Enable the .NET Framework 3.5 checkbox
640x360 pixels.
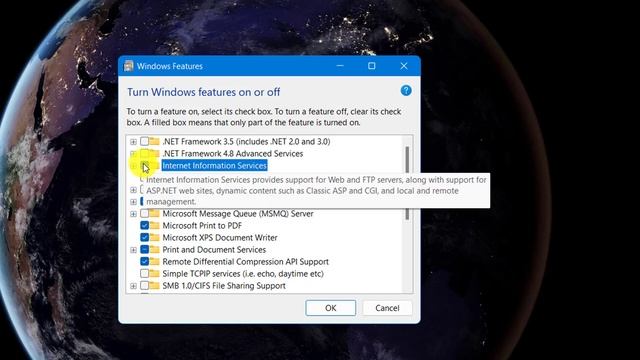coord(144,141)
